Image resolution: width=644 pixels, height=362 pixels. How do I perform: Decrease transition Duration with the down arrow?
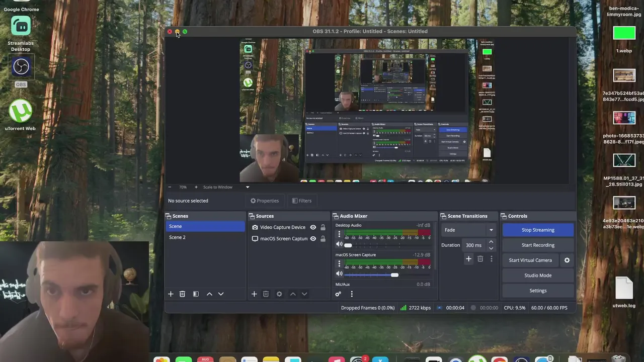(491, 248)
